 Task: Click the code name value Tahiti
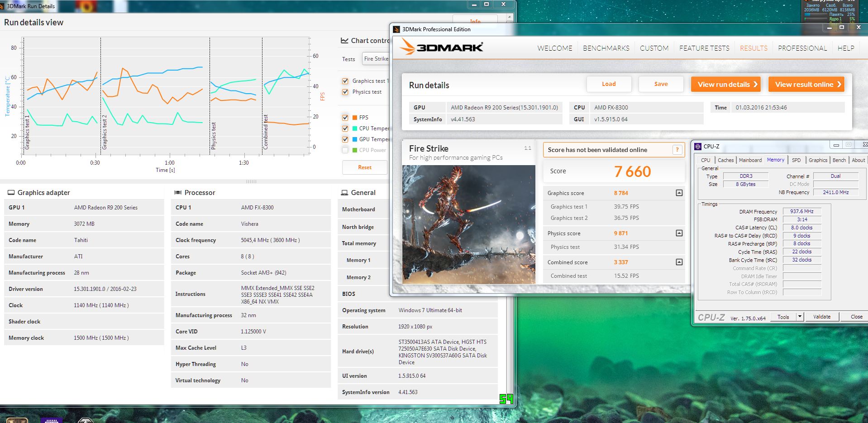[81, 240]
